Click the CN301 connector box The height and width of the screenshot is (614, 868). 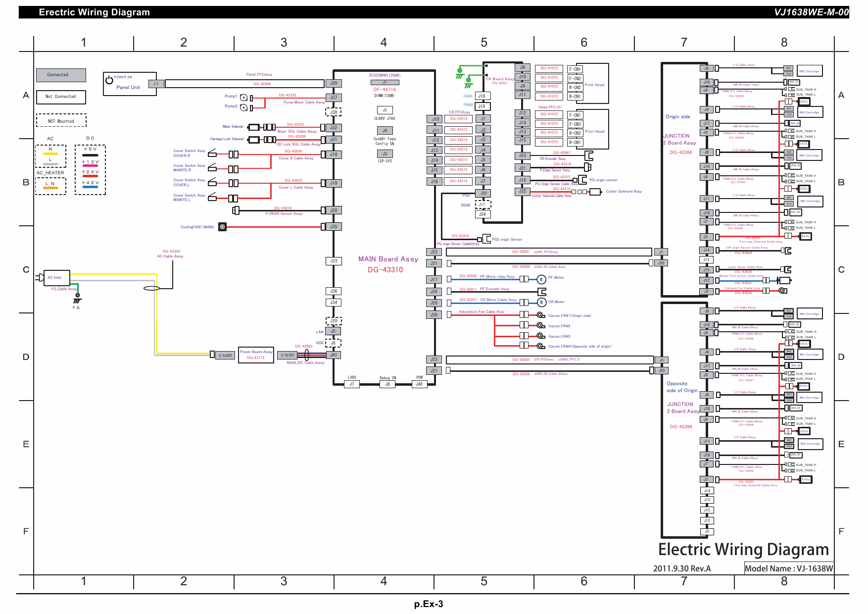pyautogui.click(x=288, y=355)
